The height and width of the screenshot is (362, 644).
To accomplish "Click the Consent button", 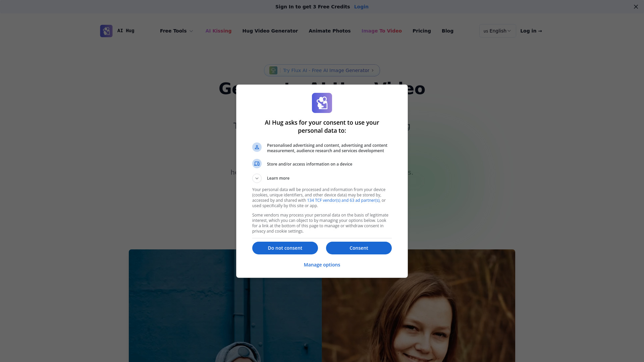I will tap(359, 248).
